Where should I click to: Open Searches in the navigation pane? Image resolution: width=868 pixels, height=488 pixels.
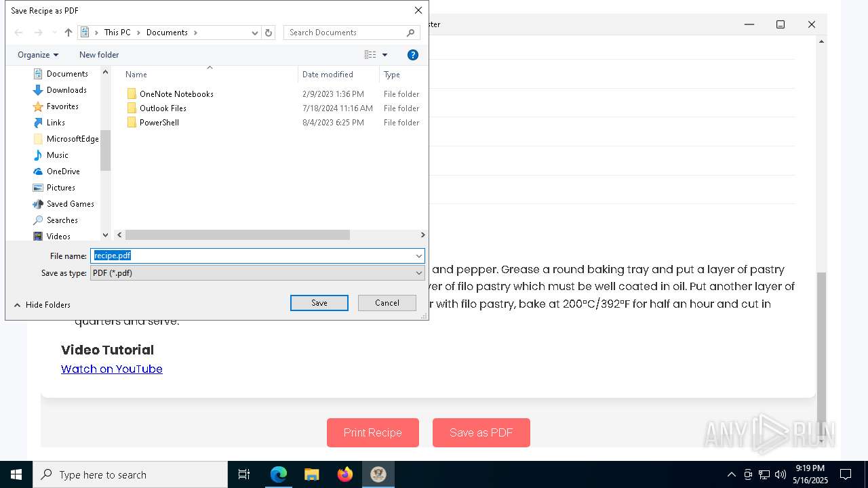62,220
